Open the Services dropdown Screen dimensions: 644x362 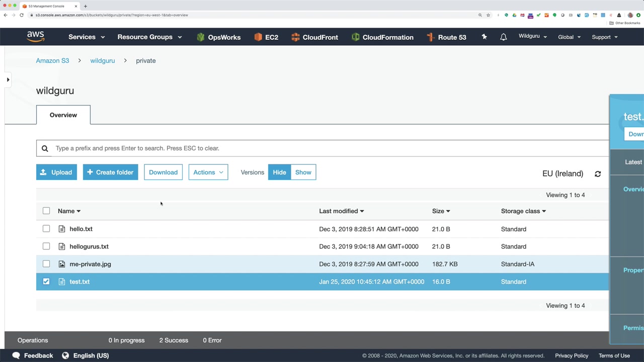(87, 37)
